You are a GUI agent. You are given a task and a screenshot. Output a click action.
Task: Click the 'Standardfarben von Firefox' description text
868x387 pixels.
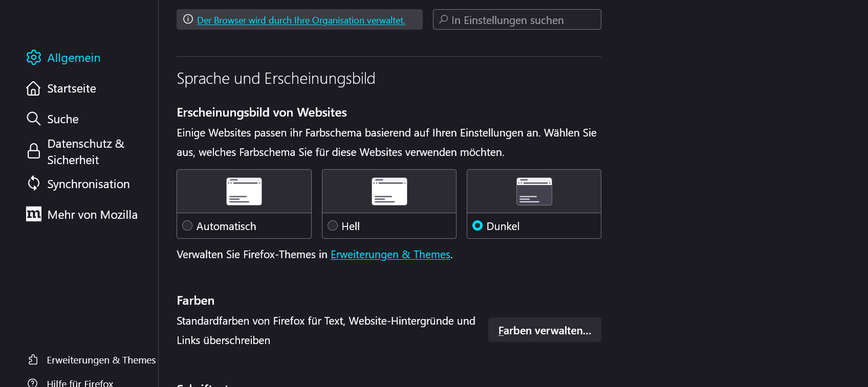pos(326,331)
